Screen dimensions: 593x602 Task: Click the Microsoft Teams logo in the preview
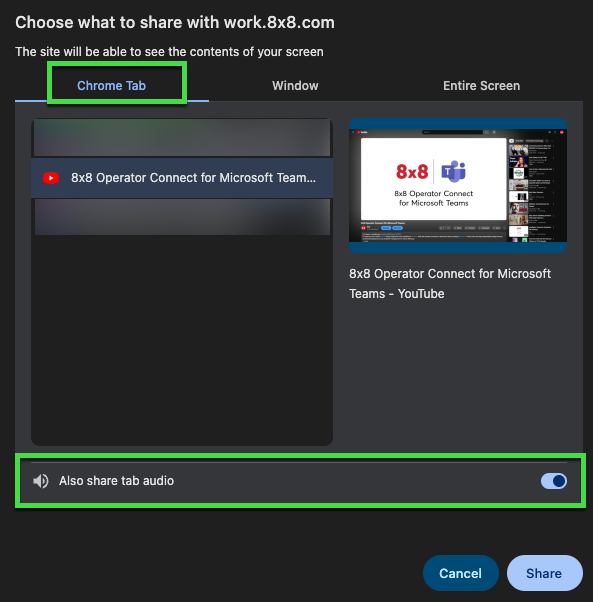click(x=453, y=171)
